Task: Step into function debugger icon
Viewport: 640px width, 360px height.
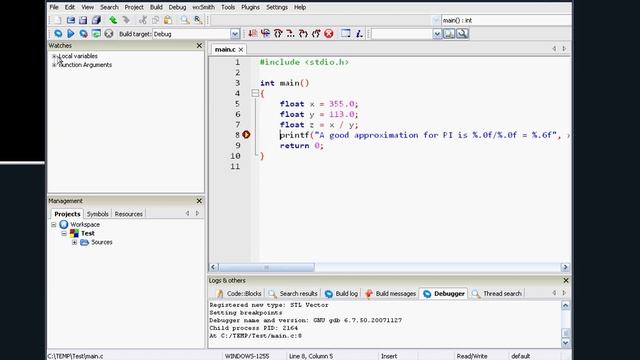Action: (x=303, y=33)
